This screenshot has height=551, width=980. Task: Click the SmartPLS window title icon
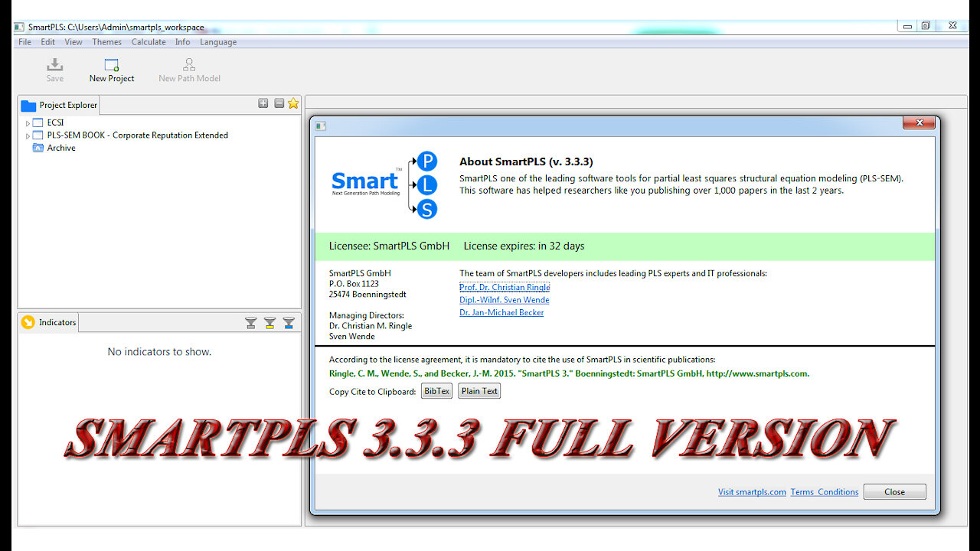(x=19, y=27)
